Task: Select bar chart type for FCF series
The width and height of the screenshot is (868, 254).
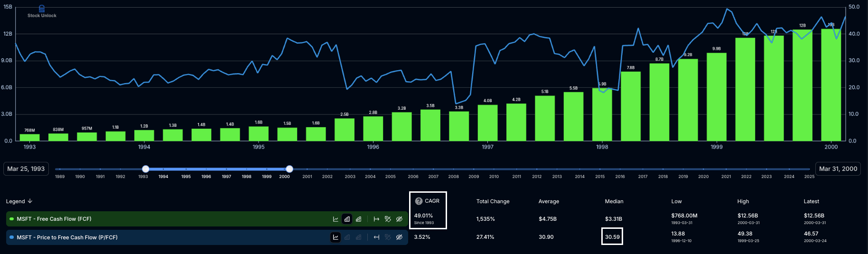Action: [x=347, y=219]
